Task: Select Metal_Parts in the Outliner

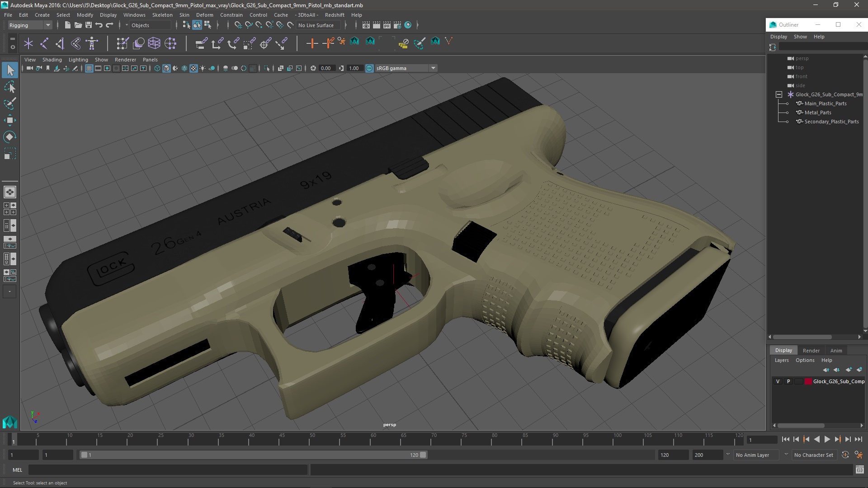Action: click(818, 113)
